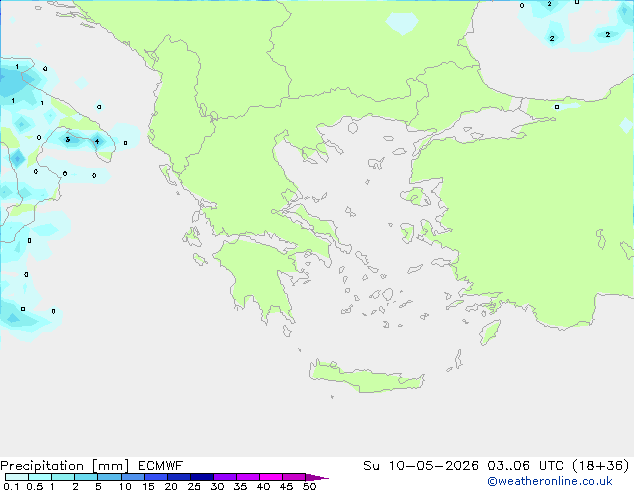Image resolution: width=634 pixels, height=490 pixels.
Task: Select the 1–2 mm legend color swatch
Action: point(63,477)
